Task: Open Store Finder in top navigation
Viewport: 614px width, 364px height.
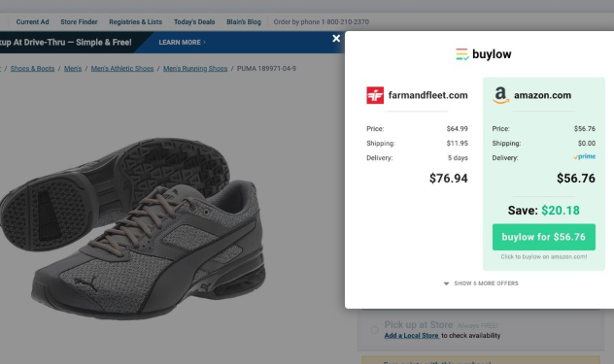Action: [x=79, y=22]
